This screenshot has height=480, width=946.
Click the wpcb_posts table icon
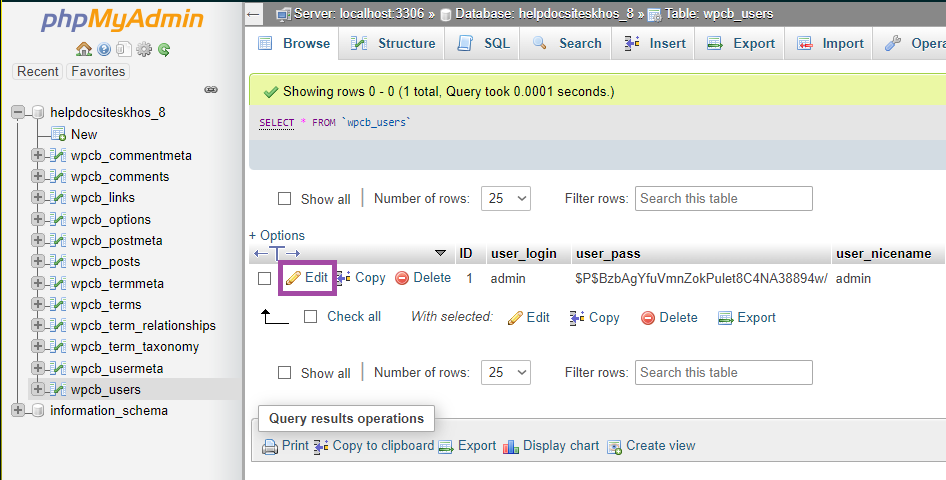click(x=59, y=262)
